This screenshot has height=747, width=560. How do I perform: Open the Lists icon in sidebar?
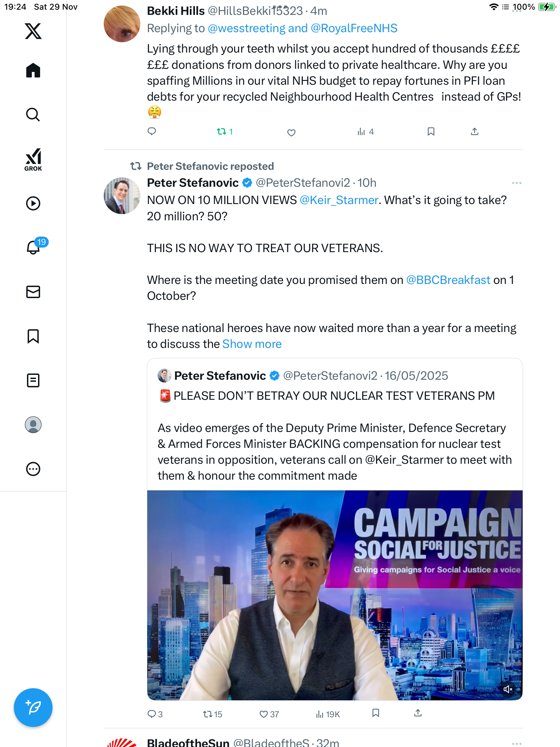tap(33, 380)
